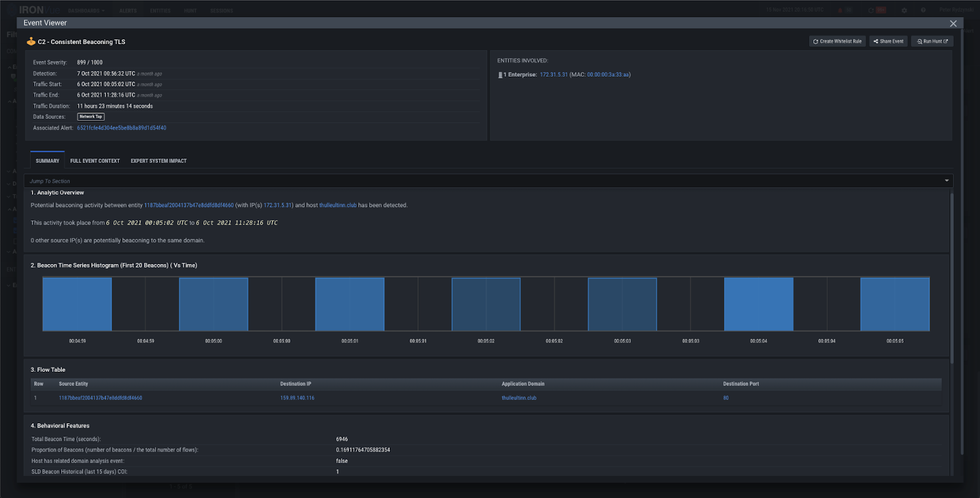Click destination IP 159.89.140.116 in Flow Table
This screenshot has width=980, height=498.
pyautogui.click(x=297, y=398)
